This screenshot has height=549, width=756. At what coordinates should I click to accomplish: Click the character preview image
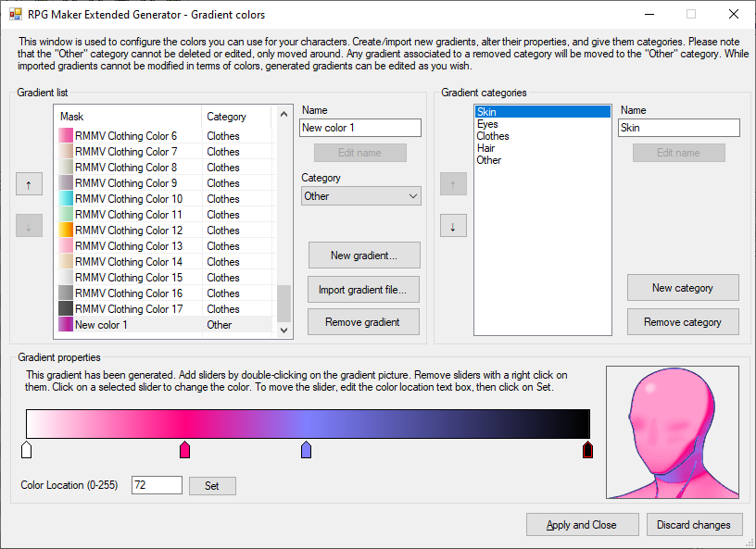[x=673, y=431]
